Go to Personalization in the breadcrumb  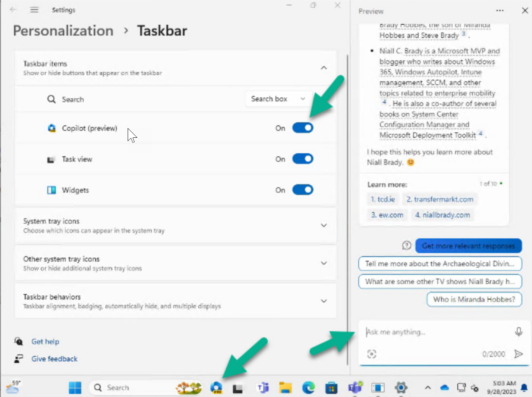pyautogui.click(x=63, y=31)
